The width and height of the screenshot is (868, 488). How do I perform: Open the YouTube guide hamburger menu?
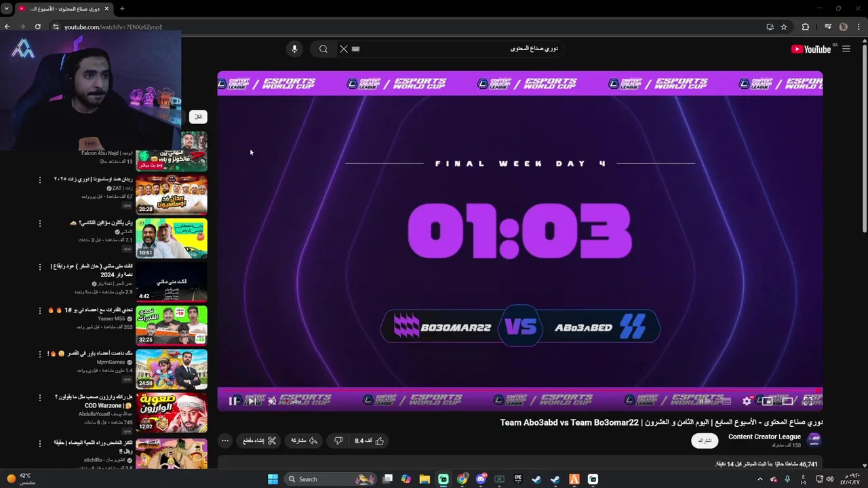click(x=846, y=49)
